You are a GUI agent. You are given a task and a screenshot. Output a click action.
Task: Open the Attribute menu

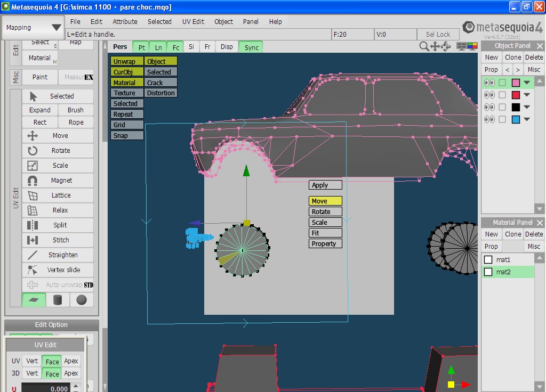pos(125,22)
